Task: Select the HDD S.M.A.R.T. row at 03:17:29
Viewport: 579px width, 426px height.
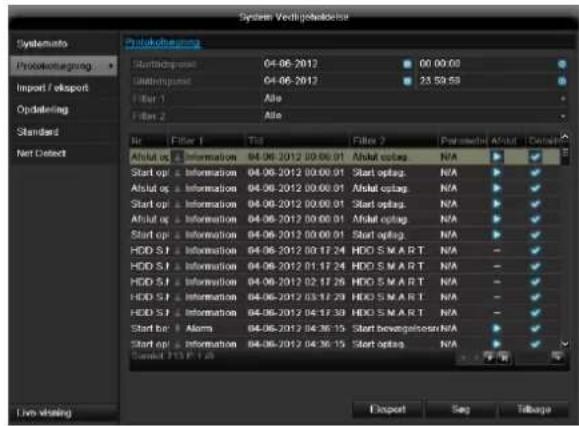Action: tap(345, 297)
